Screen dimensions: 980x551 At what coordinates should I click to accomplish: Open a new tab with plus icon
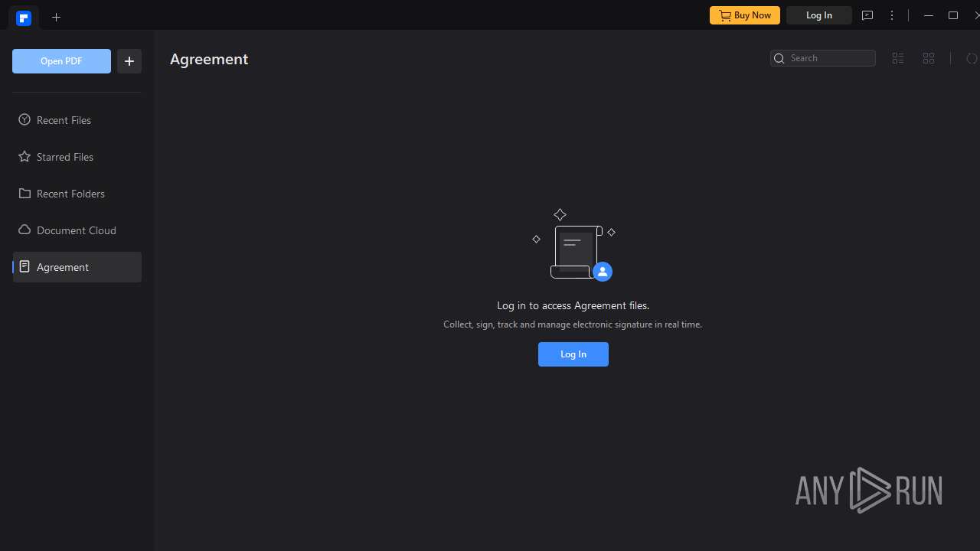tap(56, 17)
